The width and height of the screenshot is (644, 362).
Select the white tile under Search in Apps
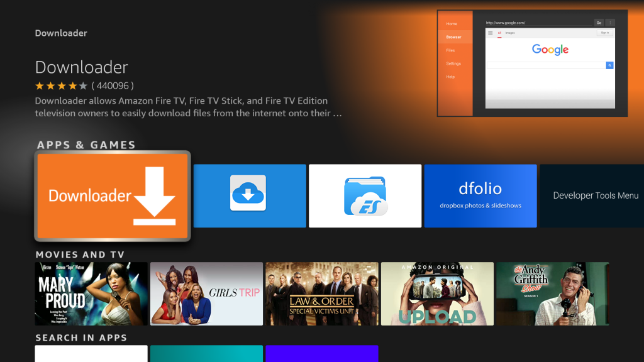pos(91,354)
